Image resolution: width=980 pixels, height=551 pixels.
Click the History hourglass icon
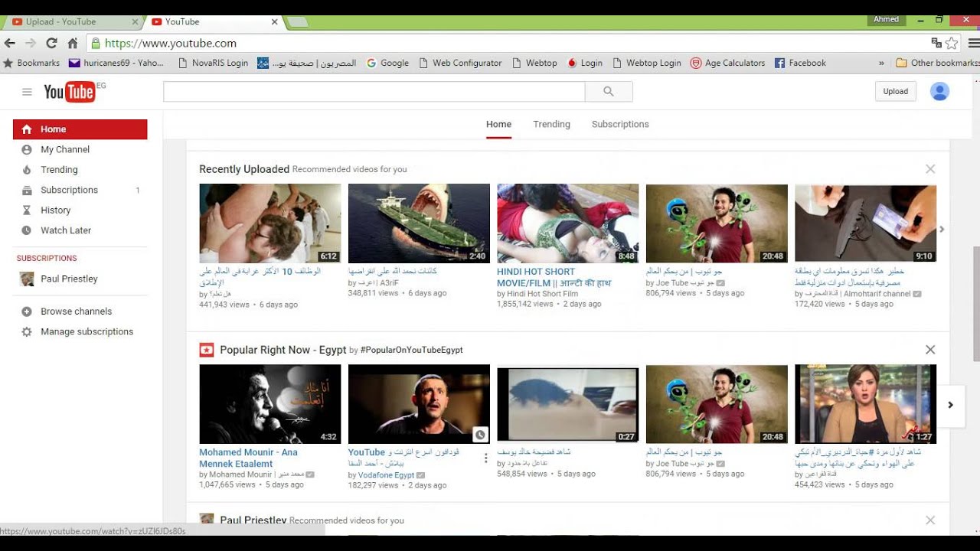point(27,210)
